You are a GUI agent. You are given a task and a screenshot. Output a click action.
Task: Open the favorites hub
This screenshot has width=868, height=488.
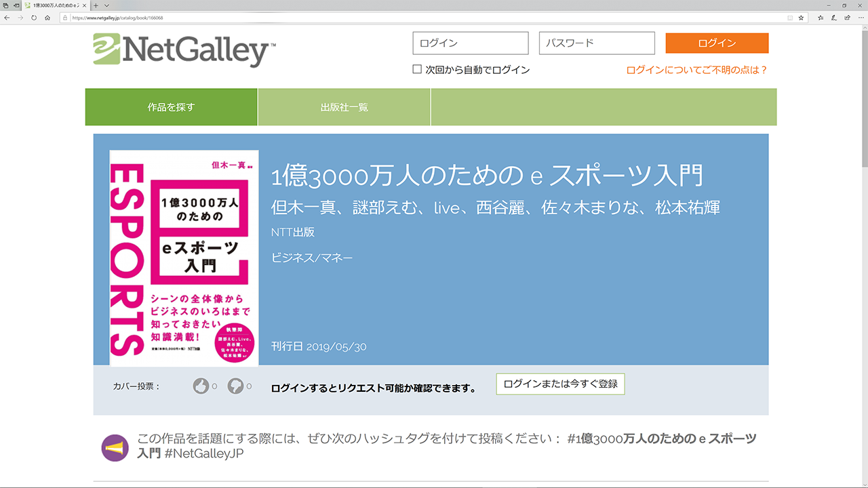[x=821, y=18]
